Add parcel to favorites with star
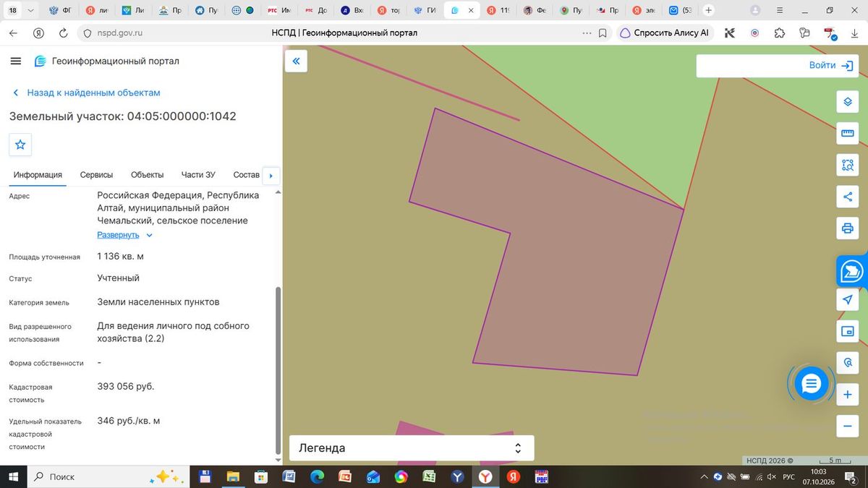 (x=20, y=145)
